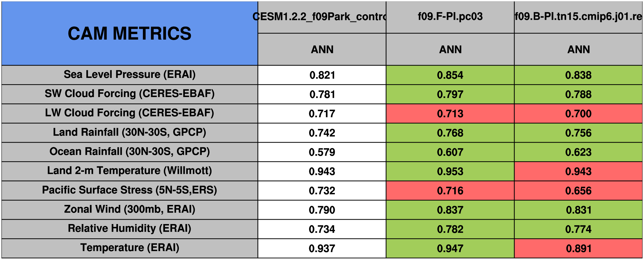Click the f09.B-PI.tn15.cmip6.j01 column header
The image size is (644, 260).
click(578, 17)
